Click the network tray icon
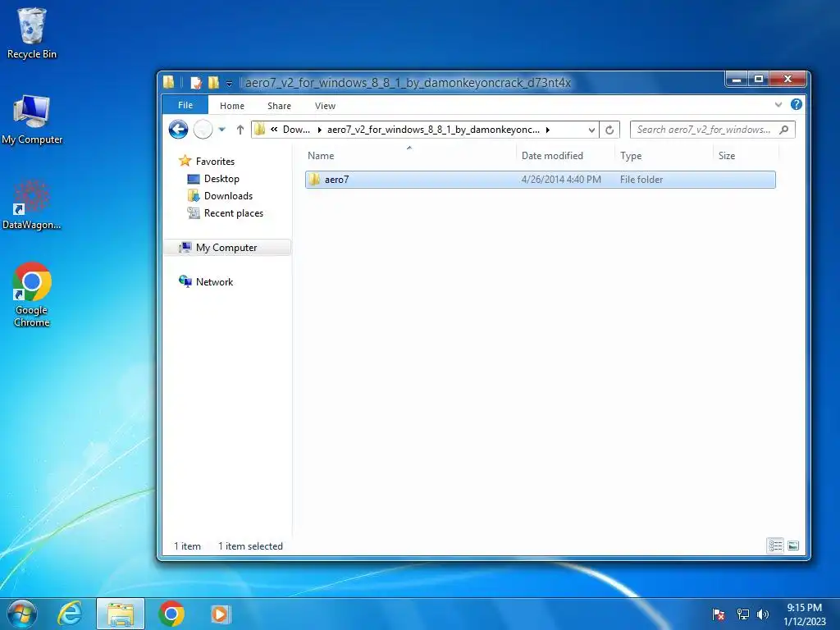Viewport: 840px width, 630px height. [x=742, y=614]
